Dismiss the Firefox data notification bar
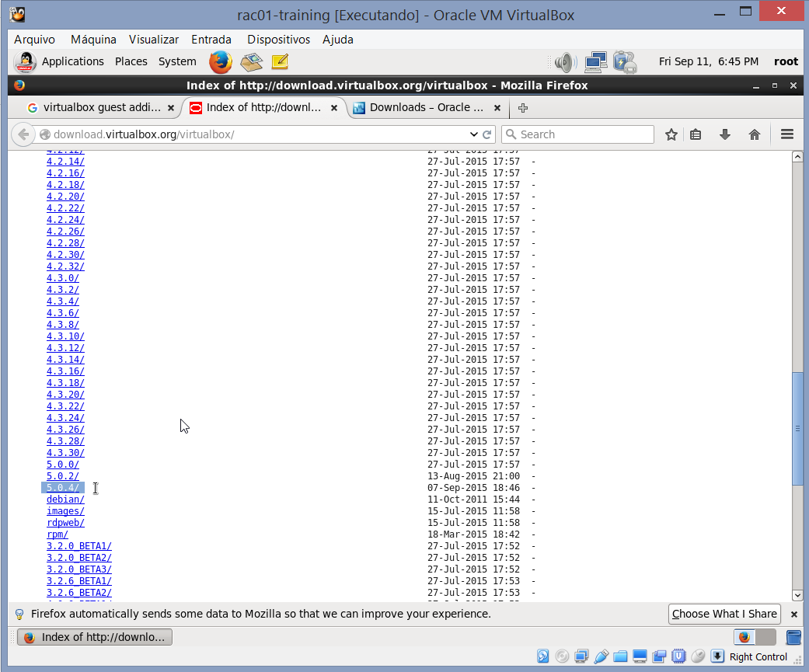Screen dimensions: 809x672 (794, 615)
